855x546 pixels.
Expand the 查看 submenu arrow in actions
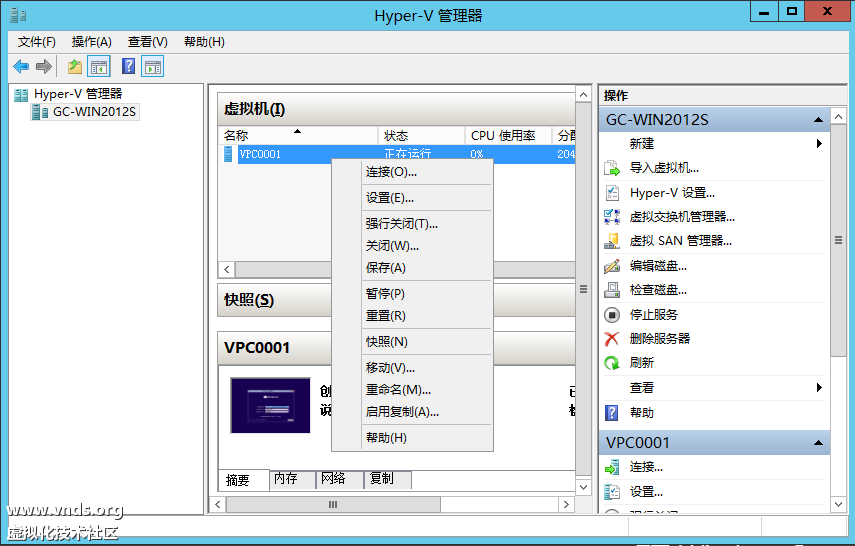click(819, 388)
